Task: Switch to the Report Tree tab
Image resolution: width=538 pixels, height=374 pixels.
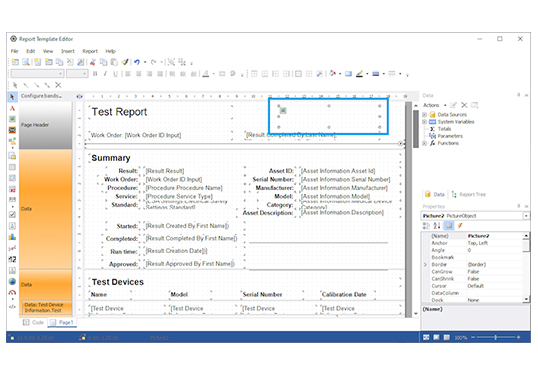Action: [x=468, y=195]
